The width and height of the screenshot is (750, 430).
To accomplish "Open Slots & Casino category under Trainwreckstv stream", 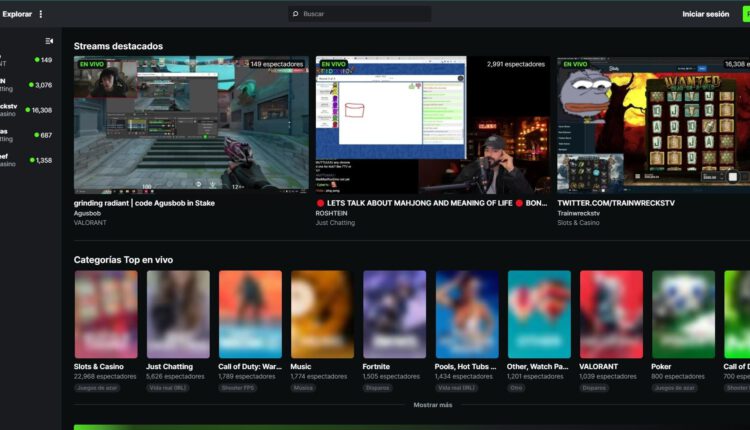I will (578, 223).
